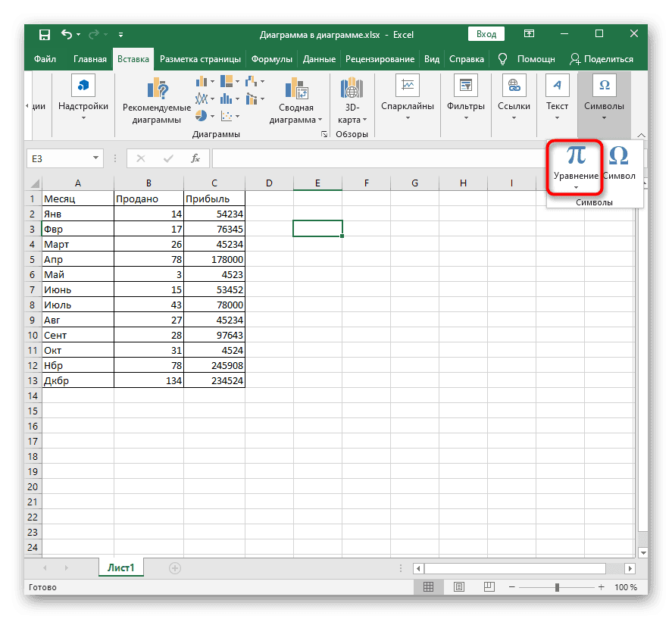Click the insert function fx icon
The height and width of the screenshot is (619, 672).
click(x=195, y=158)
